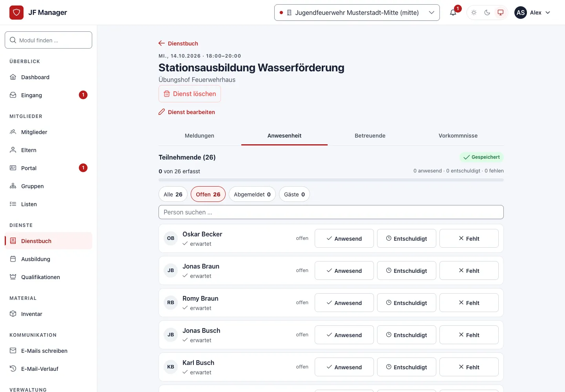Open E-Mail-Verlauf in sidebar

pyautogui.click(x=49, y=369)
